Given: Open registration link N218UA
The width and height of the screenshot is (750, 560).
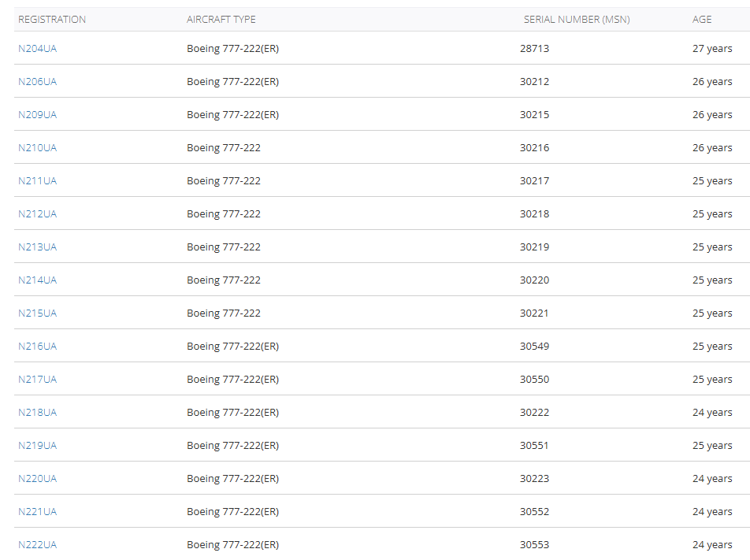Looking at the screenshot, I should (x=37, y=412).
